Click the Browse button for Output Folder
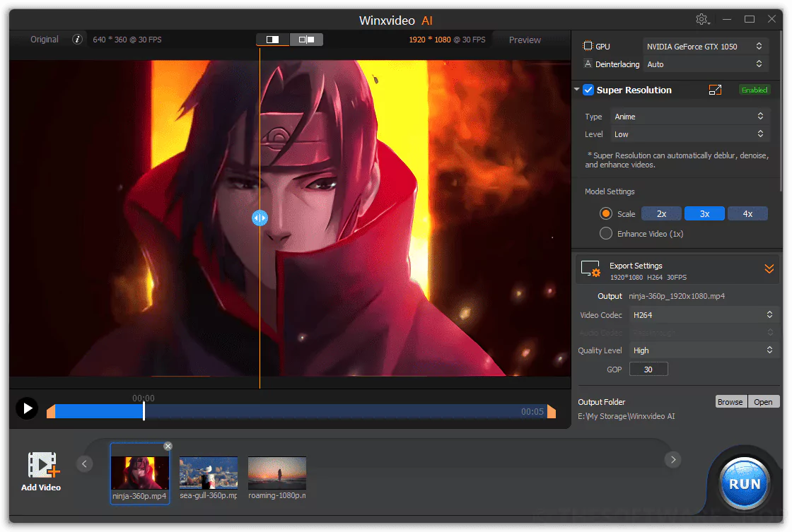Screen dimensions: 792x532 730,401
